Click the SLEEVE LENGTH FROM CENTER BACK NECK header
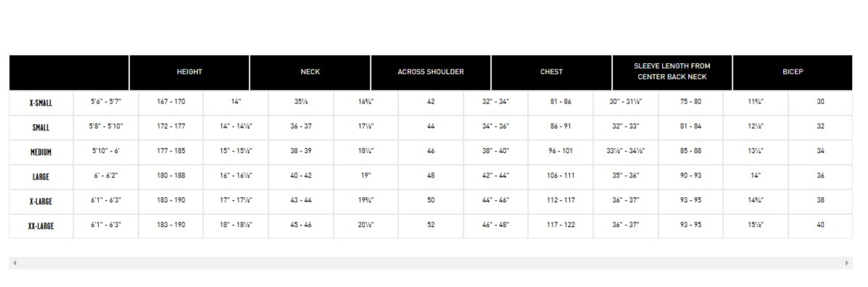The image size is (868, 287). click(x=672, y=72)
